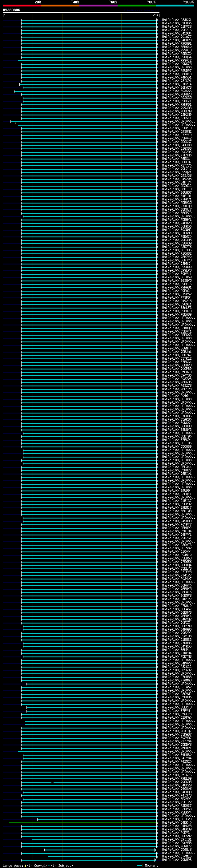Select hit label UniRef100_B6TD69
Image resolution: width=197 pixels, height=868 pixels.
[176, 277]
